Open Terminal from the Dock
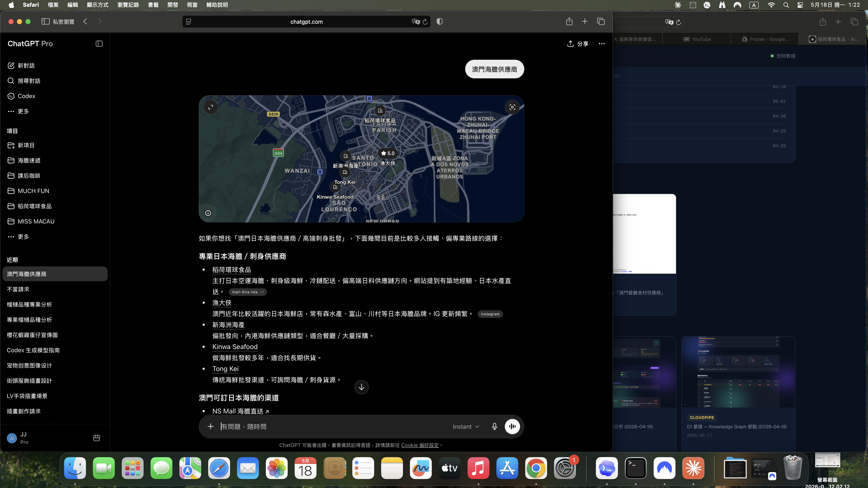This screenshot has height=488, width=868. (x=636, y=468)
